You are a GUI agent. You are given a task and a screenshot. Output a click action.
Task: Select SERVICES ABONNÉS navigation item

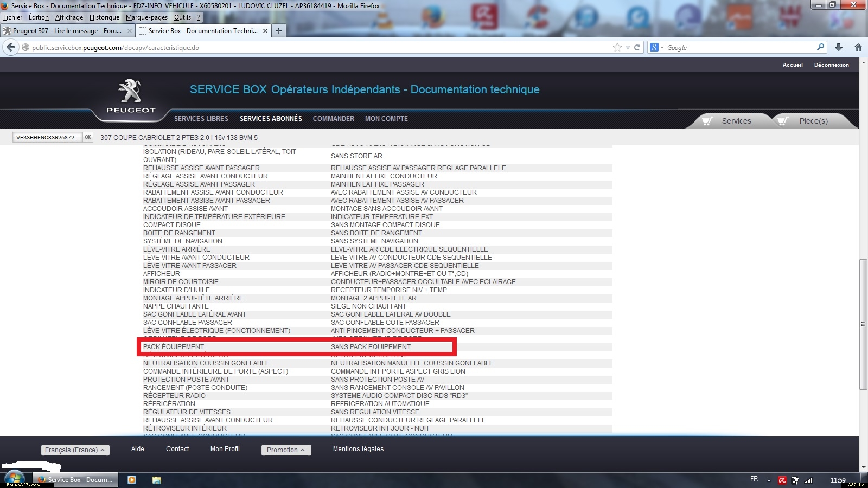(271, 119)
